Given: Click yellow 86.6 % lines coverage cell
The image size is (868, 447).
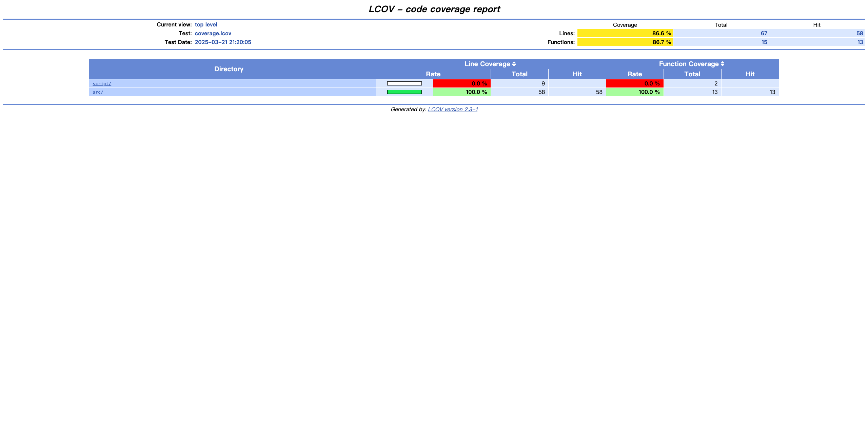Looking at the screenshot, I should point(625,33).
